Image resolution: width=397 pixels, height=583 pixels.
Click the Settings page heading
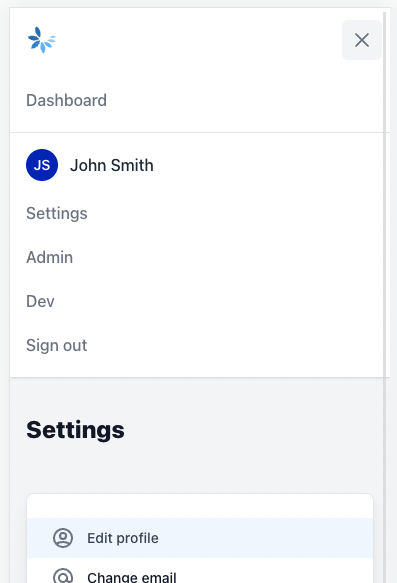75,430
